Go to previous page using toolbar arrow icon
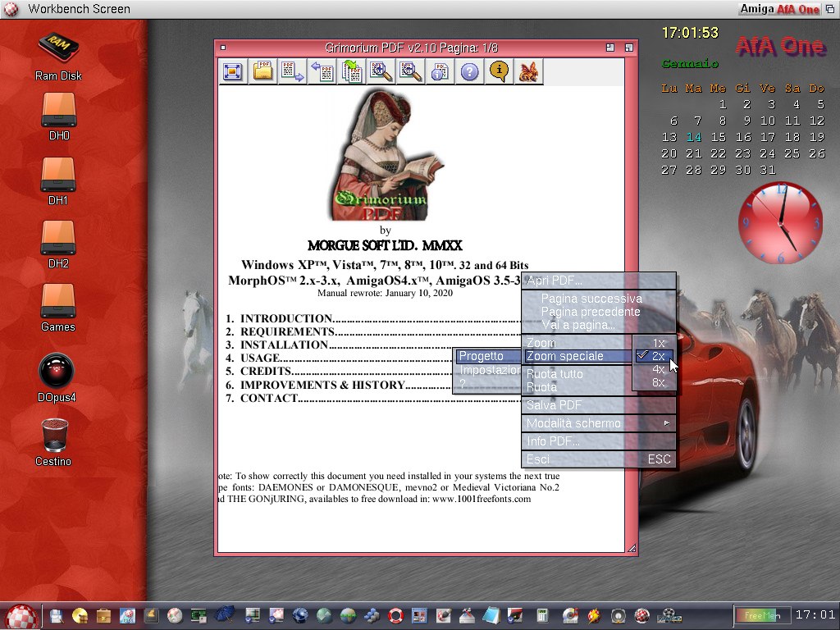This screenshot has height=630, width=840. [x=322, y=71]
